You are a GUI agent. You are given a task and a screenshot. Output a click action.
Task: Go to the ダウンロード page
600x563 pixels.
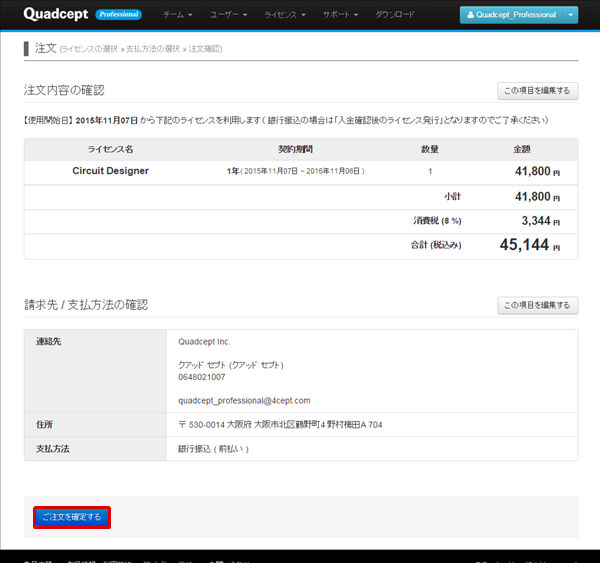click(x=395, y=15)
